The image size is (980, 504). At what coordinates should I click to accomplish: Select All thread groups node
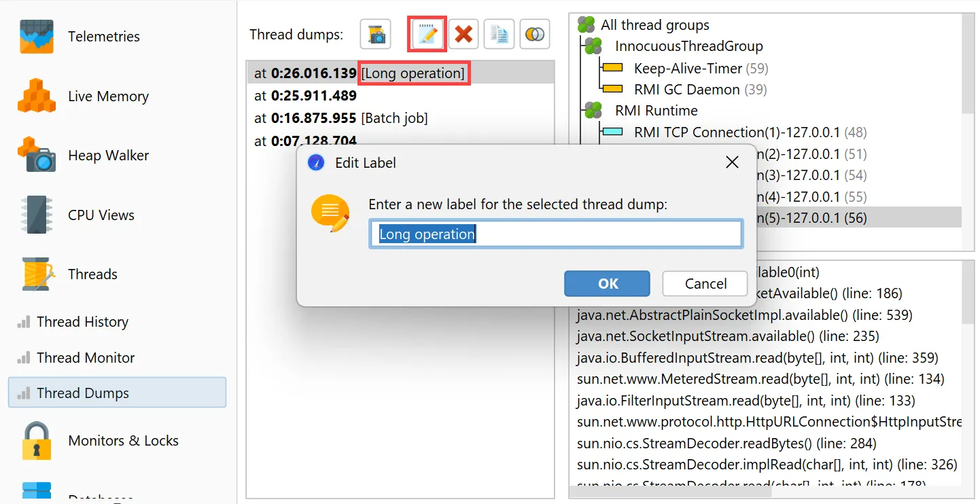tap(654, 25)
